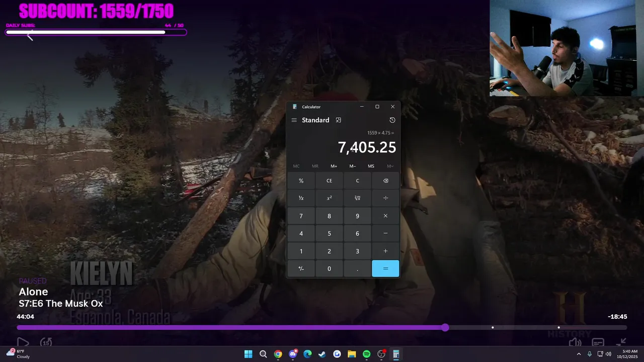Click digit 7 on the keypad
The width and height of the screenshot is (644, 362).
301,216
